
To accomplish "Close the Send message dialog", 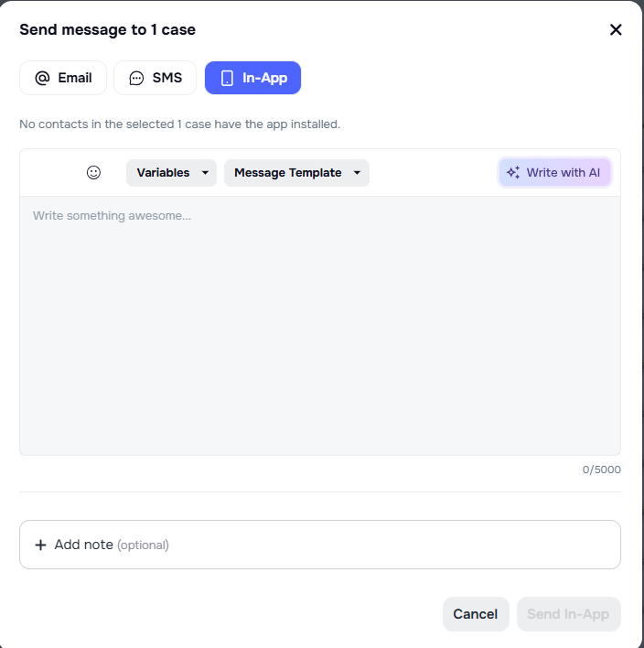I will coord(616,29).
